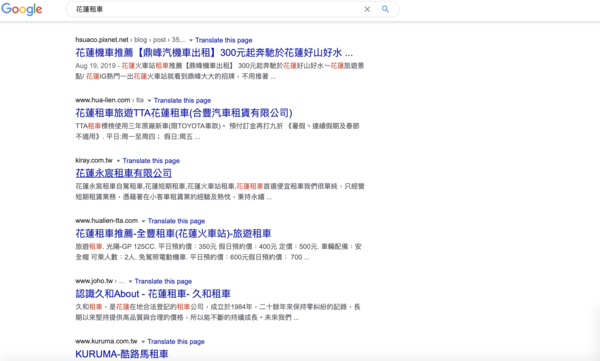Click the www.kuruma.com.tw URL text
The width and height of the screenshot is (600, 361).
point(106,341)
